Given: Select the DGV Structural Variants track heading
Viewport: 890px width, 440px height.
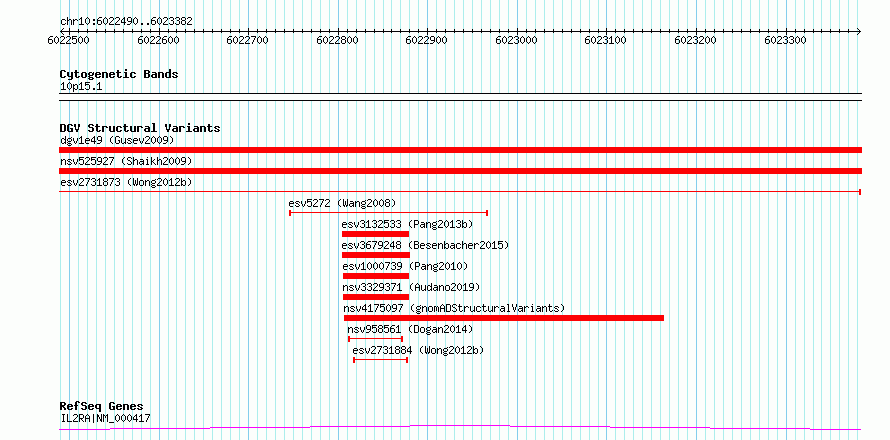Looking at the screenshot, I should [140, 128].
